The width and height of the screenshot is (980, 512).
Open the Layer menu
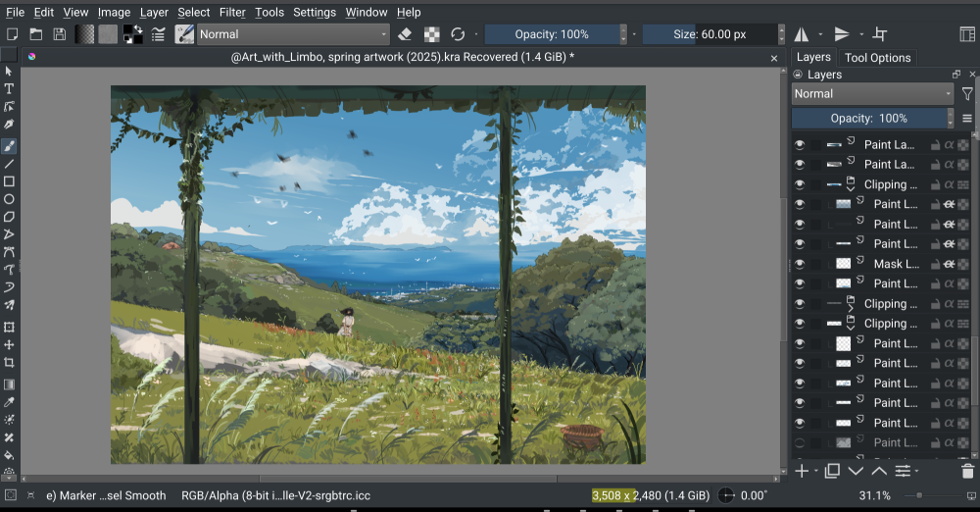pyautogui.click(x=154, y=12)
